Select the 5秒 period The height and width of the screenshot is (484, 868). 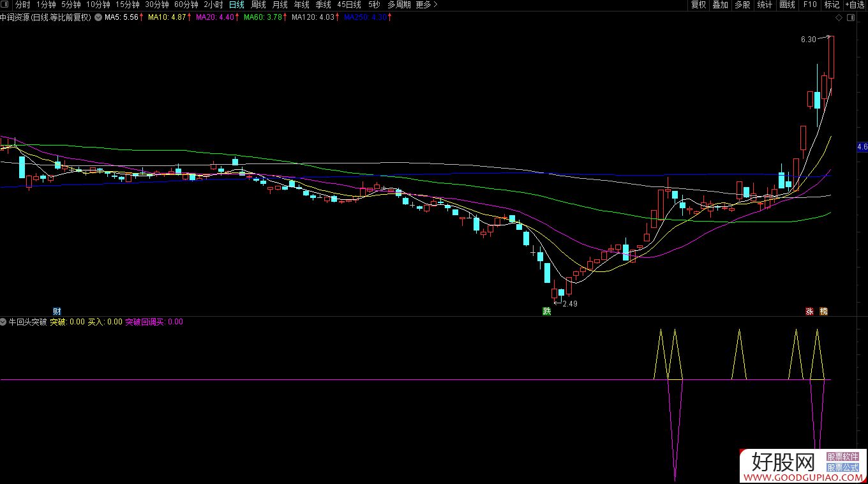click(374, 4)
